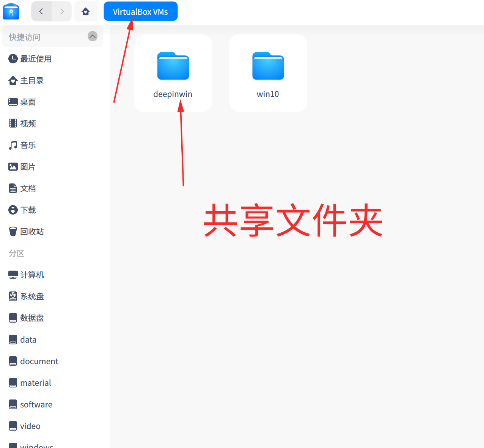Open the document partition label
This screenshot has width=484, height=448.
(39, 361)
